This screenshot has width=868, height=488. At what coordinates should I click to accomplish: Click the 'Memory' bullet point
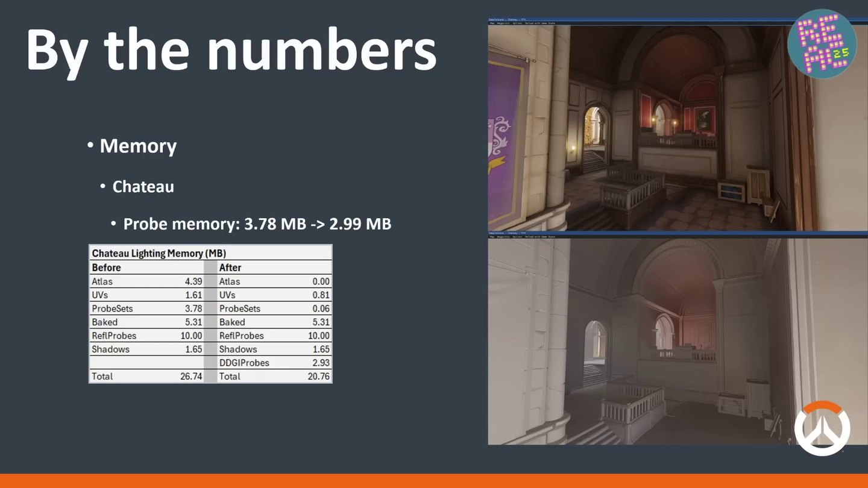[x=138, y=146]
